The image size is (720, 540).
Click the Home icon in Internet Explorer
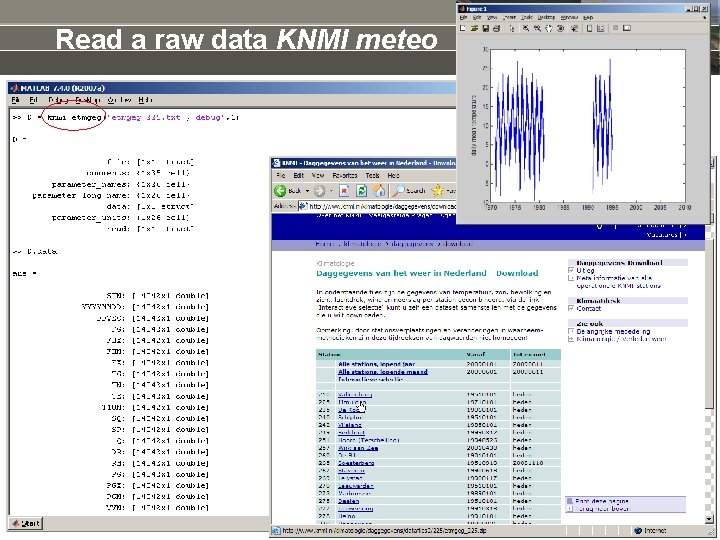(379, 191)
